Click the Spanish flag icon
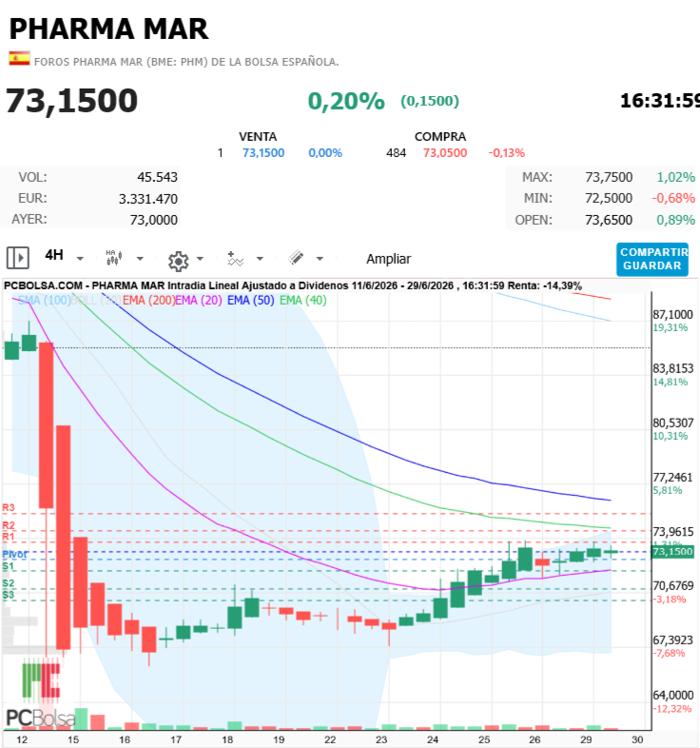Viewport: 700px width, 748px height. pyautogui.click(x=19, y=59)
